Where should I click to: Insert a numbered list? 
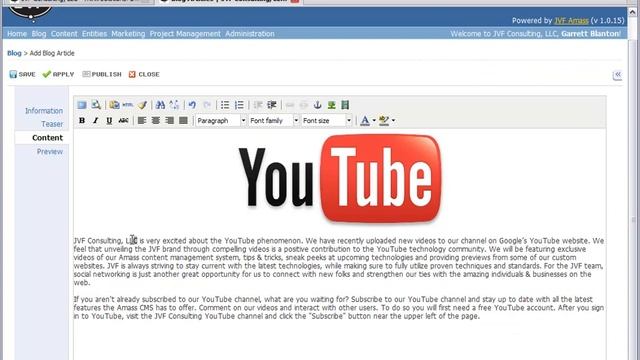click(x=239, y=105)
